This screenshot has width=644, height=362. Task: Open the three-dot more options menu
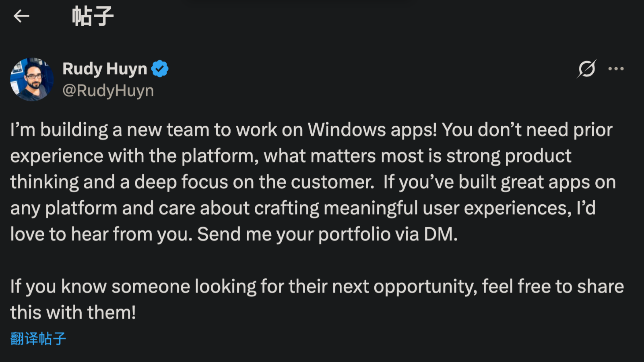point(616,69)
